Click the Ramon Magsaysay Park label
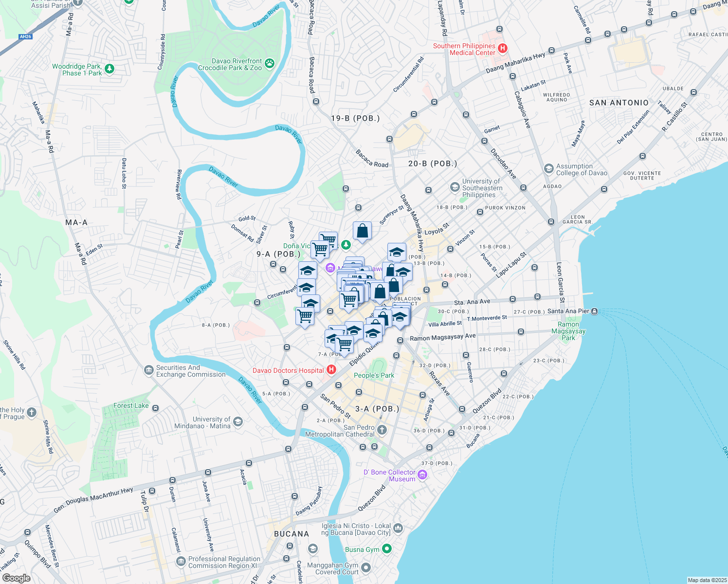 568,331
